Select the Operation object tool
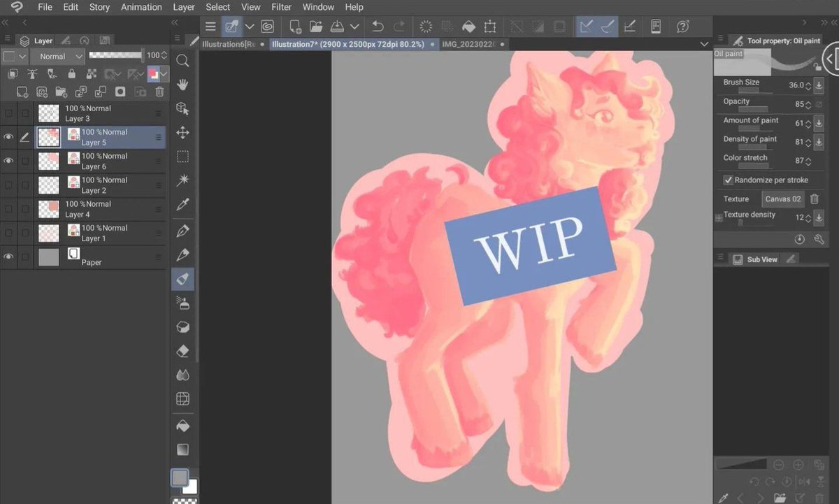 [182, 108]
